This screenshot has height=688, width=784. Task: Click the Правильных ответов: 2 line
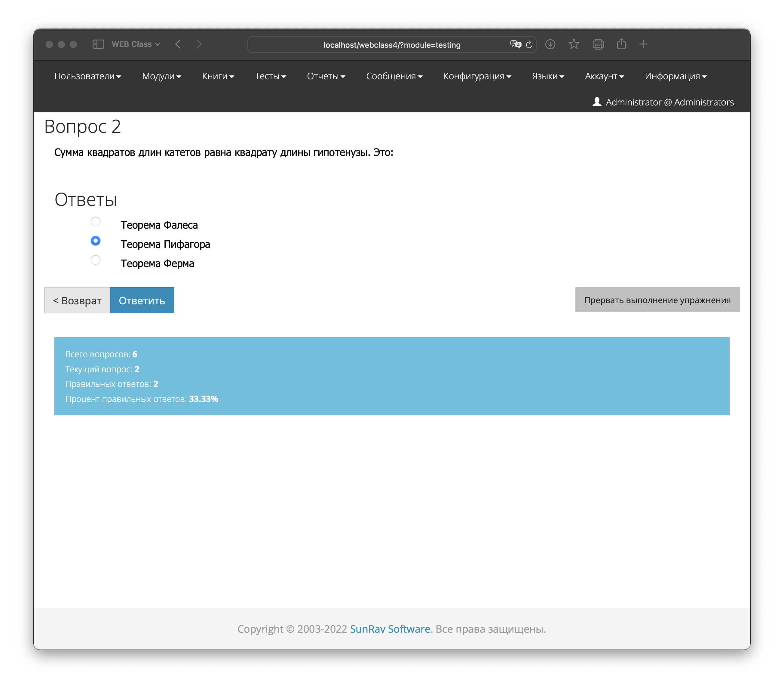click(x=112, y=384)
